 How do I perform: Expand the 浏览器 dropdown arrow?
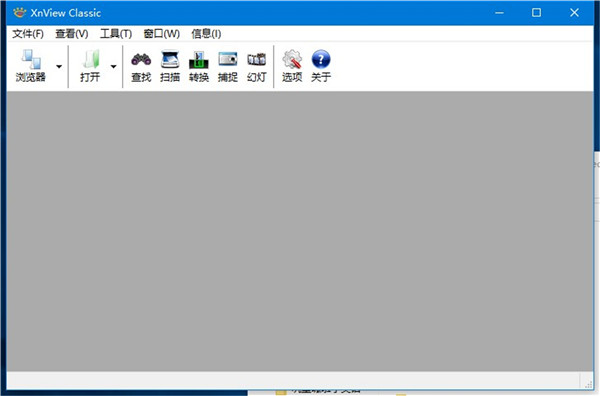(x=59, y=67)
